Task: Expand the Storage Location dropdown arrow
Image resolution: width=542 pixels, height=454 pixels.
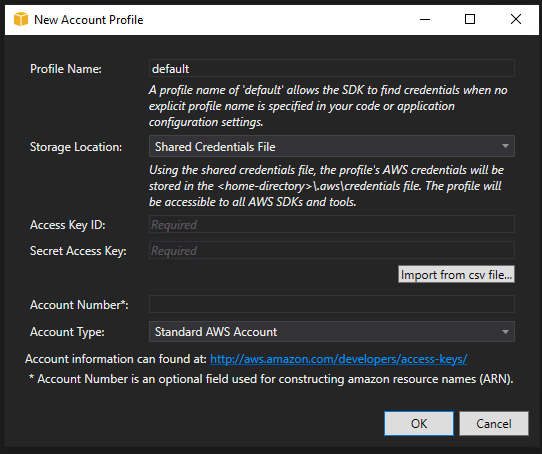Action: click(x=505, y=146)
